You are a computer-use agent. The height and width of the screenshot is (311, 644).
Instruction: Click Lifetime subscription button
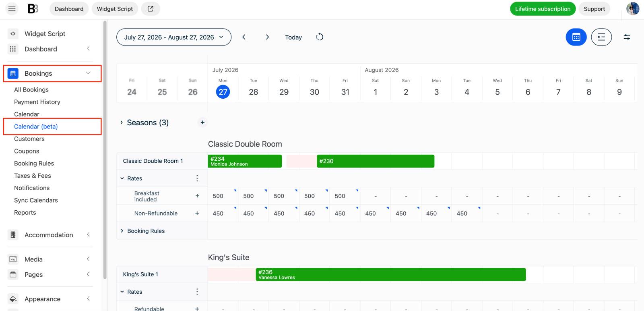click(x=543, y=9)
